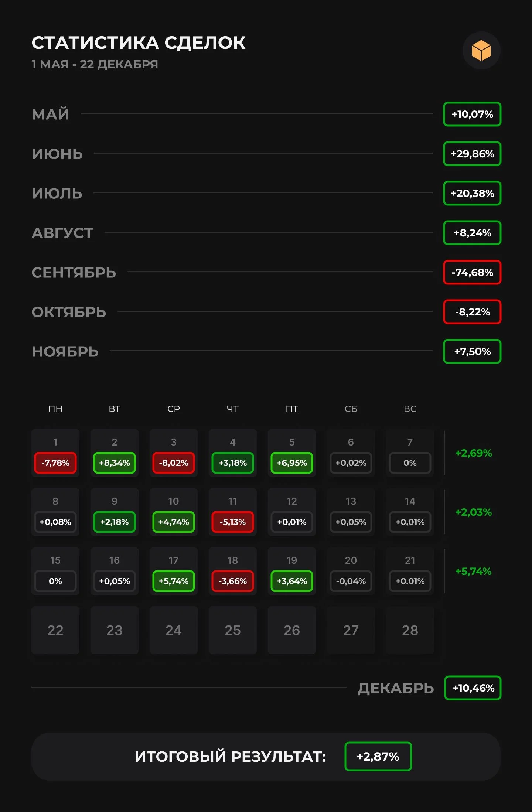Screen dimensions: 532x812
Task: Select day 11 cell showing -5,13%
Action: pos(233,512)
